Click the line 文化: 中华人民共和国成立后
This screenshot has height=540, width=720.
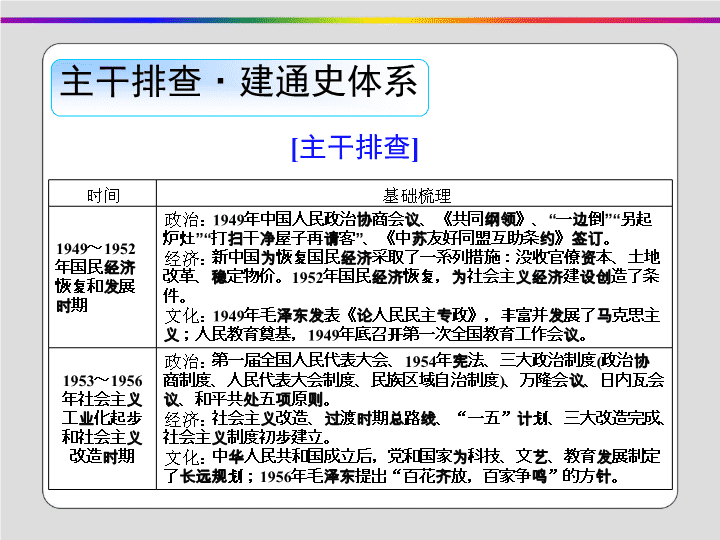[x=412, y=456]
